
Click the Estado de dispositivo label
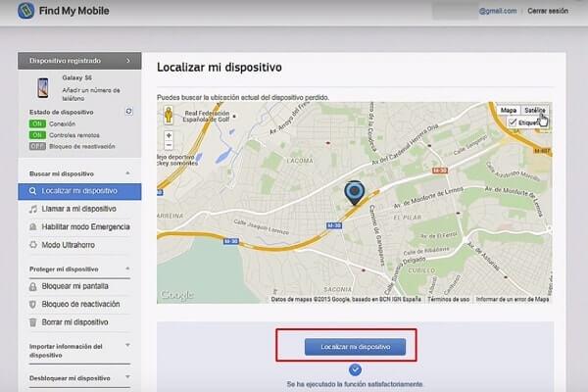tap(62, 112)
